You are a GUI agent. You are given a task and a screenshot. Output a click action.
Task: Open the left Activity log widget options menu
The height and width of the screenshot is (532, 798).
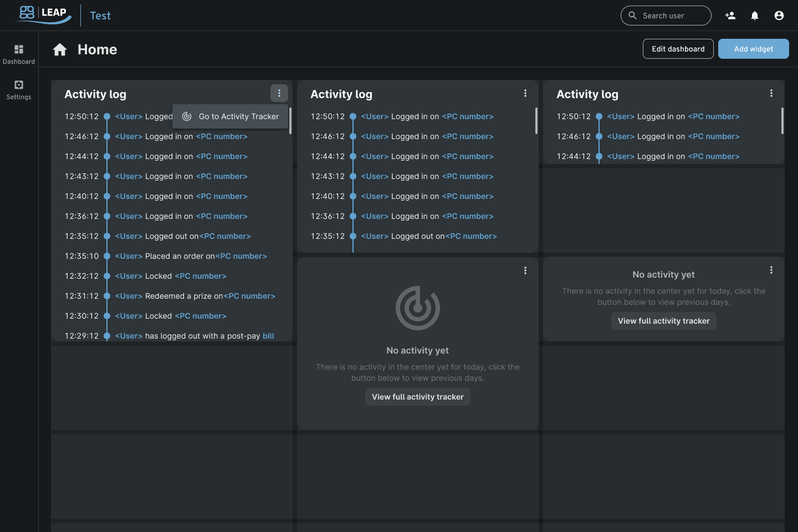[x=279, y=93]
